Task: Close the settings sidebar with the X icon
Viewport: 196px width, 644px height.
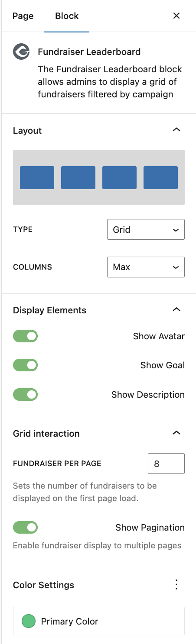Action: click(176, 16)
